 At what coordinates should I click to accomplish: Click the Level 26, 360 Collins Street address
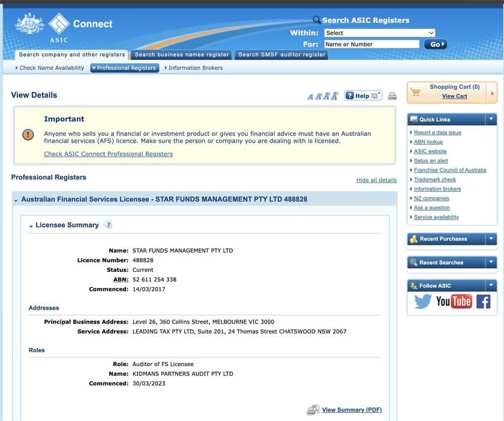pos(203,322)
